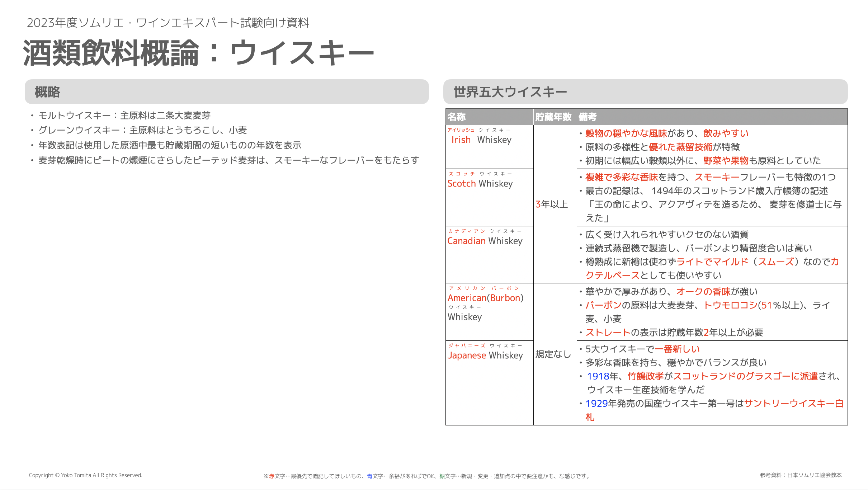Screen dimensions: 868x490
Task: Click line about 1929年発売 サントリーウイスキー白札
Action: (x=714, y=410)
